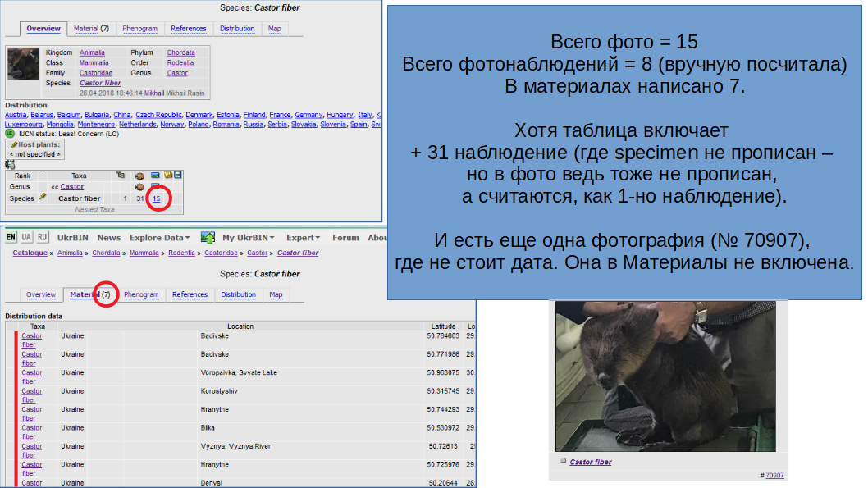The height and width of the screenshot is (488, 868).
Task: Open photo number 70907 link
Action: [774, 475]
